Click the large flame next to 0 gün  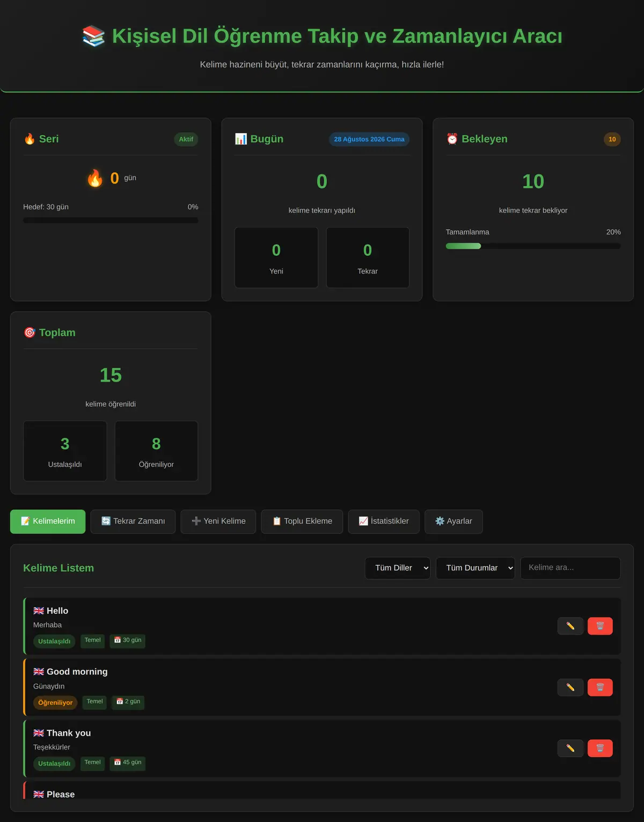[x=95, y=178]
